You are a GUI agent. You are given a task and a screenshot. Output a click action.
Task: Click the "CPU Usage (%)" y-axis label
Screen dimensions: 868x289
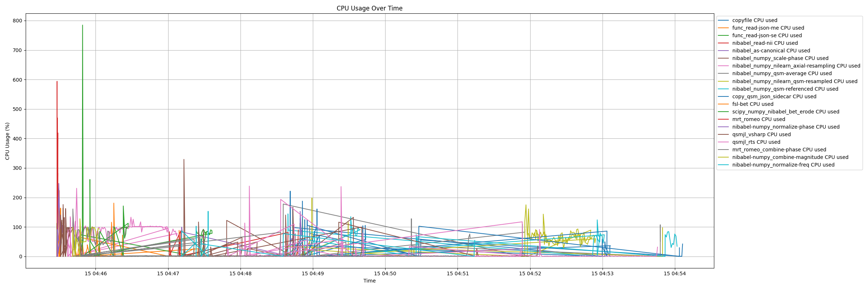tap(7, 141)
